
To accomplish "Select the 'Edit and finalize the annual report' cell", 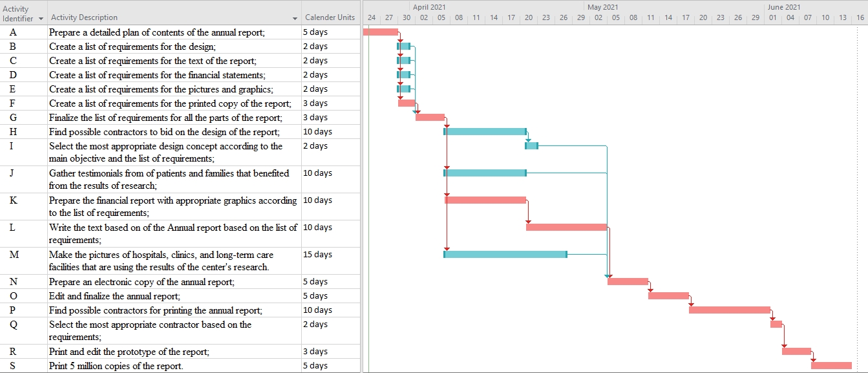I will coord(114,296).
